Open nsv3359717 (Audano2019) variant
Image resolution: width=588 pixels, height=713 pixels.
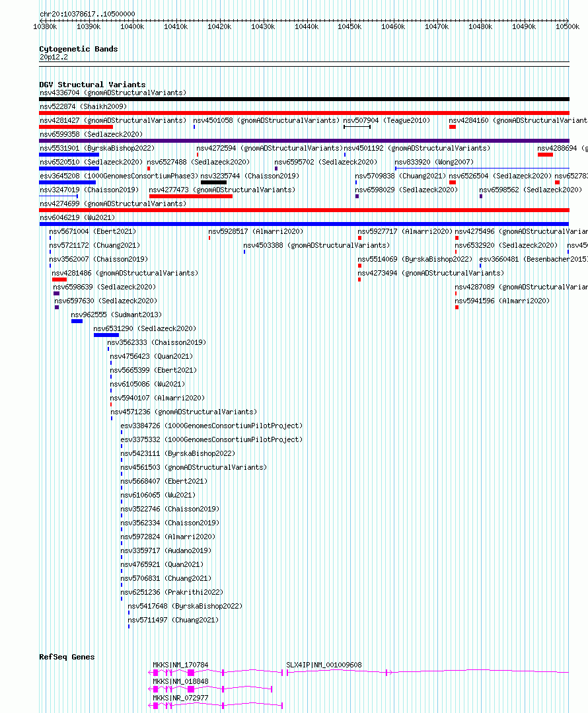166,550
